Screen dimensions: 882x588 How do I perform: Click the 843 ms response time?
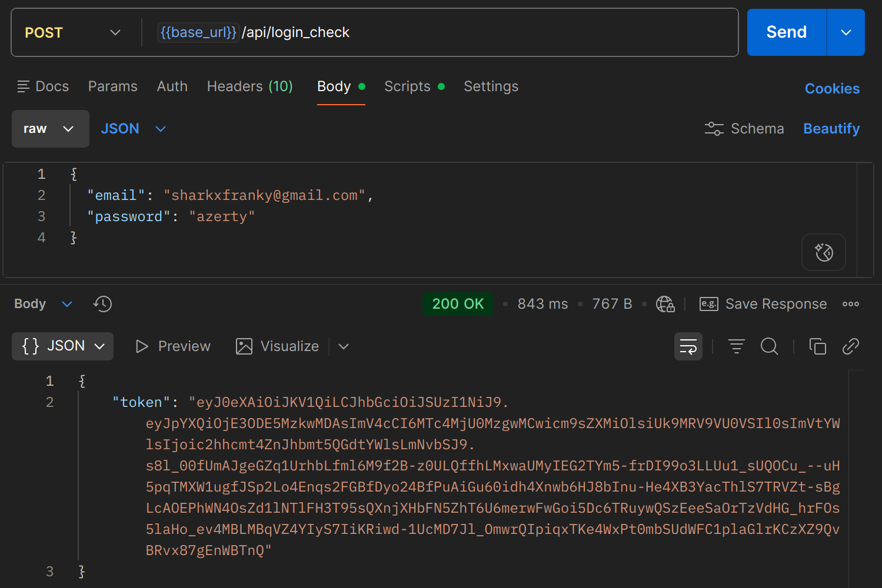pos(542,304)
